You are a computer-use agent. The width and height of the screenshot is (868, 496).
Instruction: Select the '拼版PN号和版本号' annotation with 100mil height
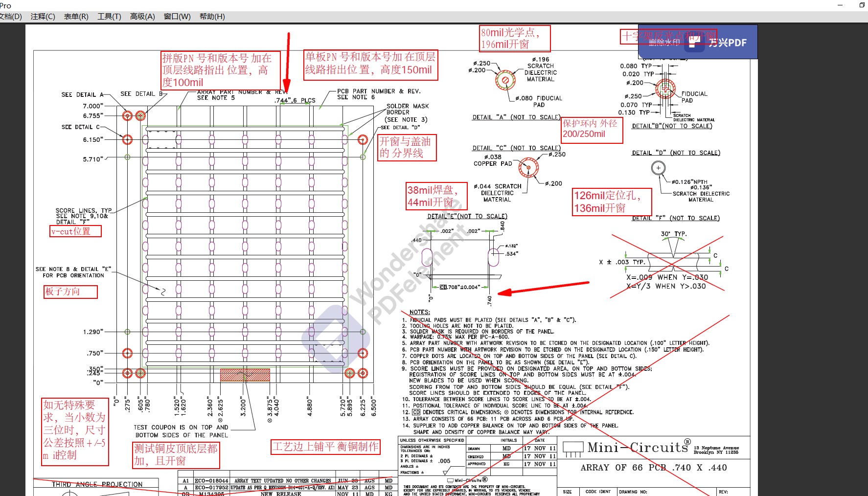coord(221,70)
